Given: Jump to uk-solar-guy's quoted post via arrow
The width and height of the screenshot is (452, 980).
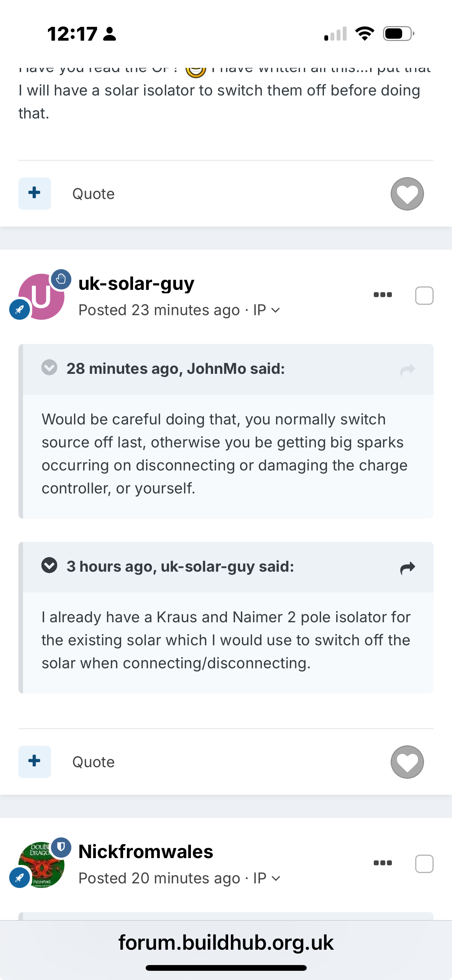Looking at the screenshot, I should pos(408,568).
